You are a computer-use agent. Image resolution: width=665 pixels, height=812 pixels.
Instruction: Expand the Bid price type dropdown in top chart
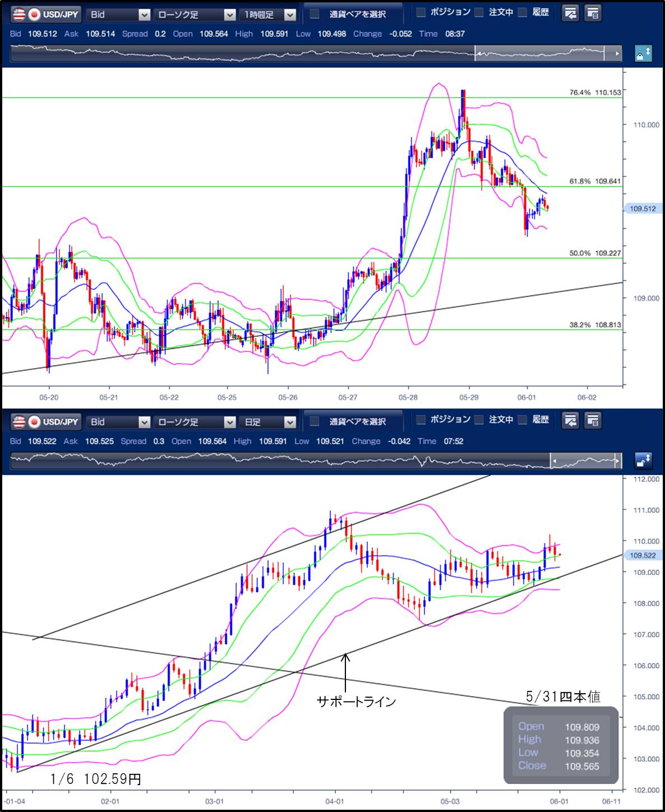118,14
